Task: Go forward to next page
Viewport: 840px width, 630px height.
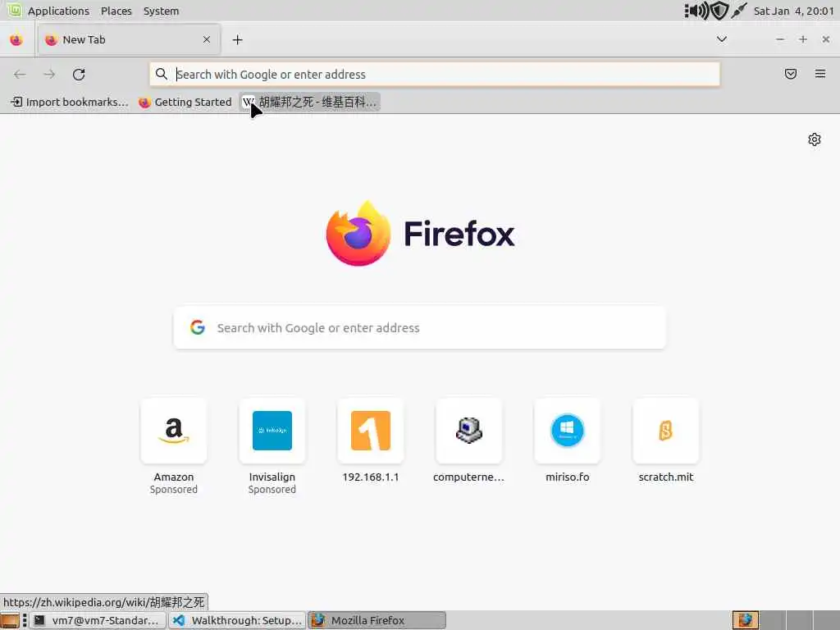Action: click(49, 75)
